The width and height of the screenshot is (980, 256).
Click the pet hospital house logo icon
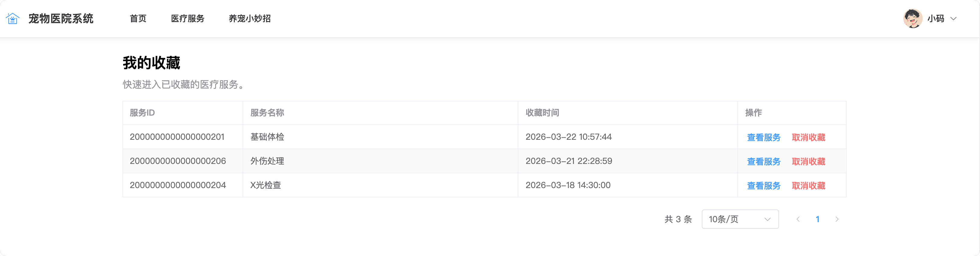coord(13,18)
